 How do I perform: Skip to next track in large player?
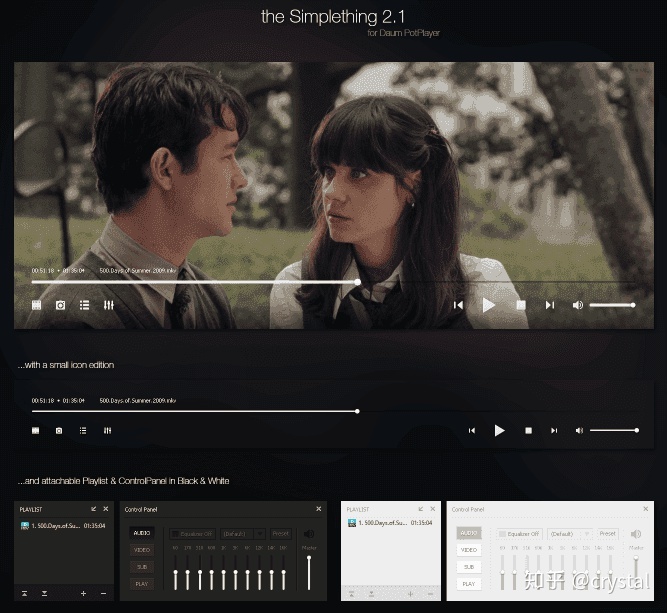click(x=550, y=305)
